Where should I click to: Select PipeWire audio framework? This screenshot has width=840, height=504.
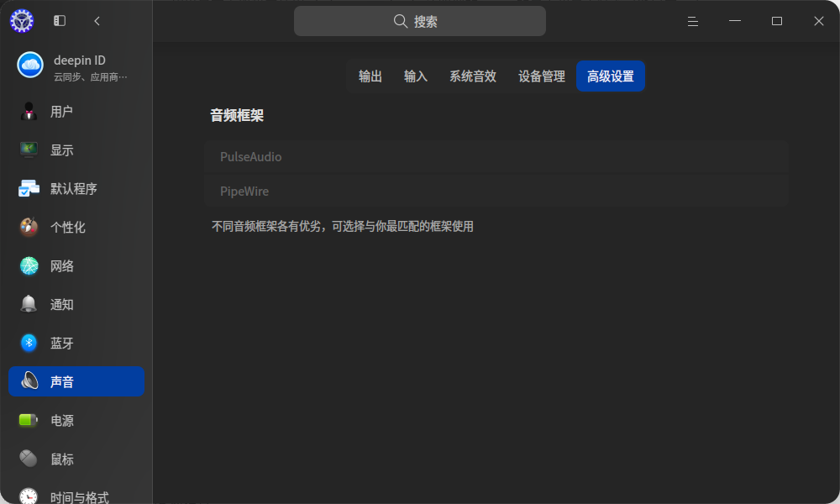coord(496,191)
